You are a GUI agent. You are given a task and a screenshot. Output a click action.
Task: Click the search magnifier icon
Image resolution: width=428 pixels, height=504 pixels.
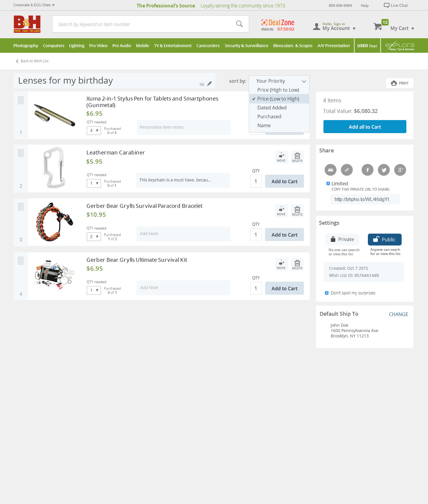click(239, 24)
